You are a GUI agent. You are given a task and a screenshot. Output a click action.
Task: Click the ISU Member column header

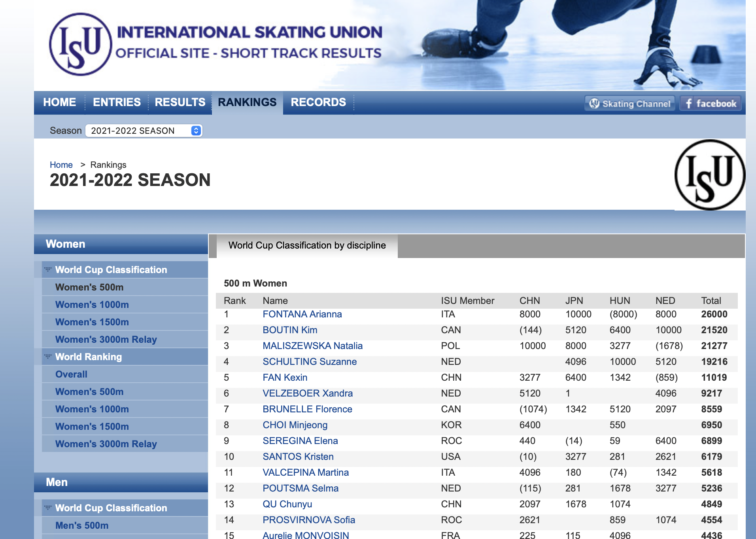coord(467,301)
